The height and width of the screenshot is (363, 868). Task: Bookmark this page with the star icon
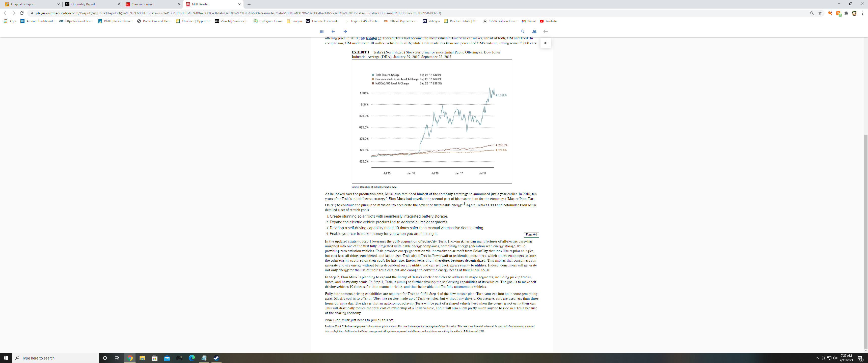pos(820,13)
